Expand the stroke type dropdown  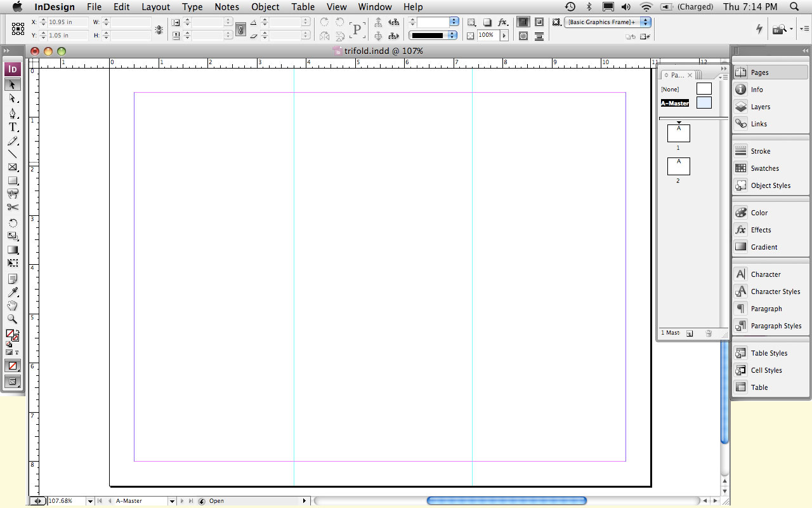click(x=453, y=36)
